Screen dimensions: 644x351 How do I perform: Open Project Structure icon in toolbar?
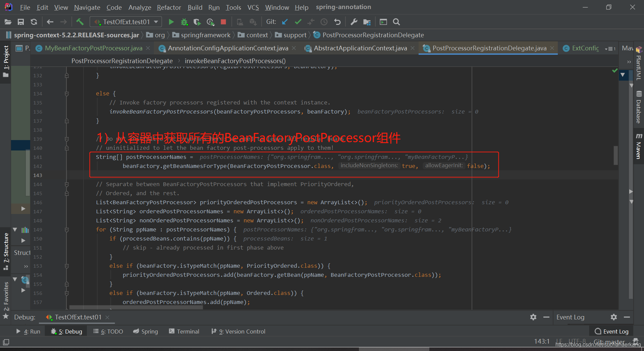point(367,22)
